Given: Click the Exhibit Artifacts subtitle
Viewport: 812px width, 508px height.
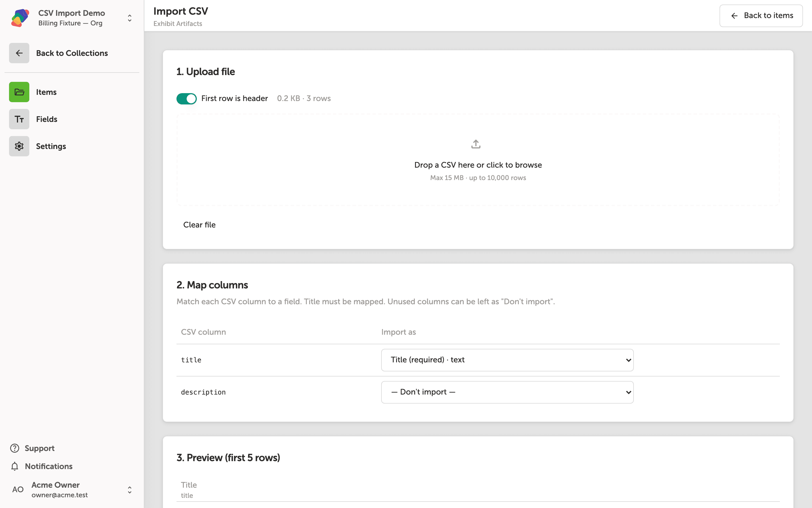Looking at the screenshot, I should (x=178, y=23).
